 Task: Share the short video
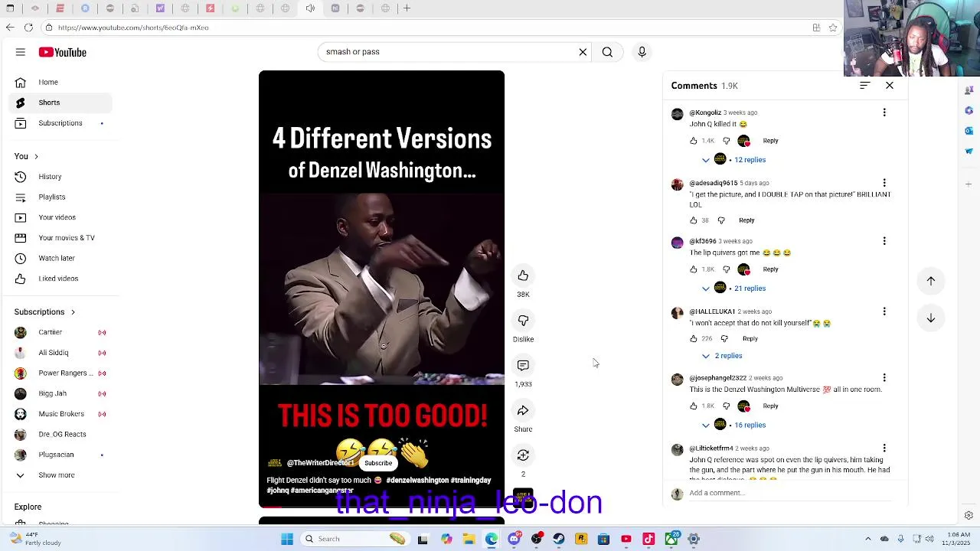(523, 411)
